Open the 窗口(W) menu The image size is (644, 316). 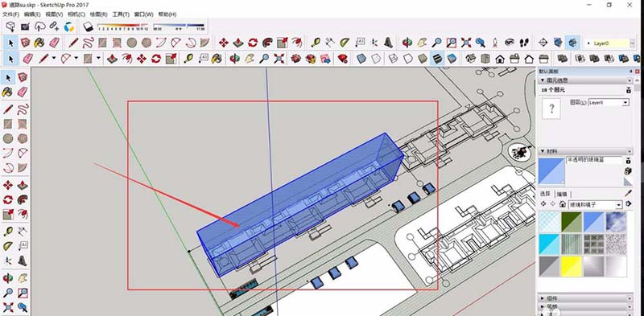tap(143, 14)
